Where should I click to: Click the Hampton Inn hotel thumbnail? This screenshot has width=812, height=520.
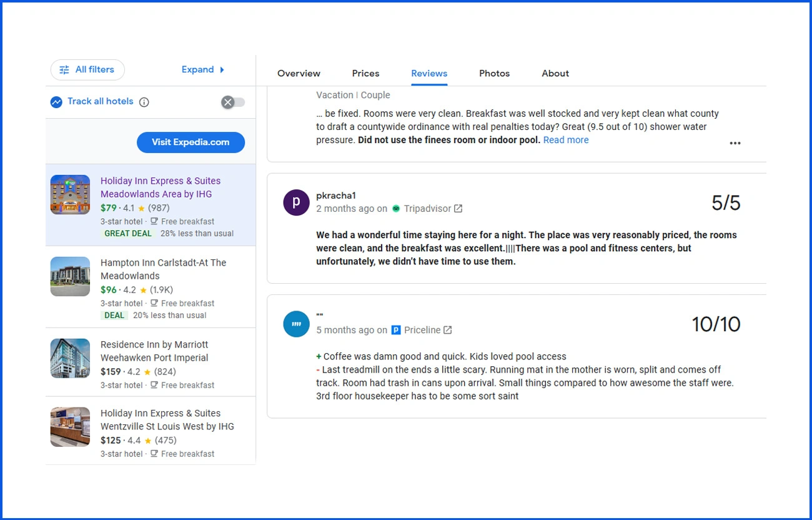tap(70, 276)
